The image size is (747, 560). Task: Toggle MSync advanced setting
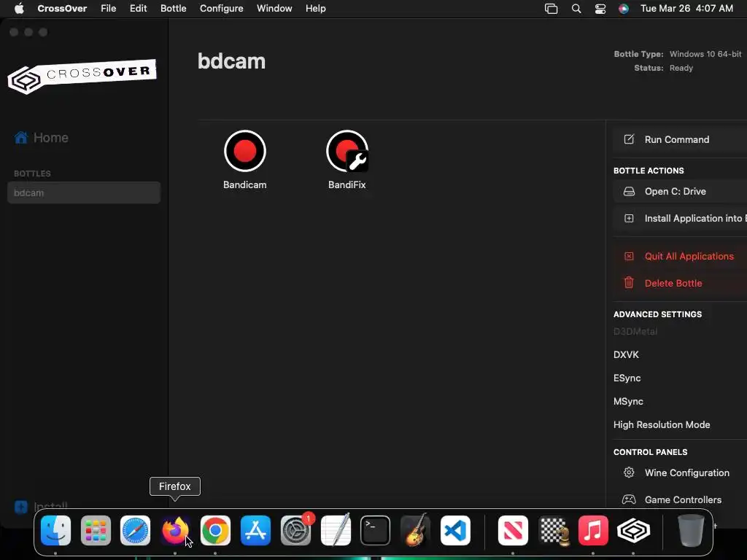pos(628,402)
